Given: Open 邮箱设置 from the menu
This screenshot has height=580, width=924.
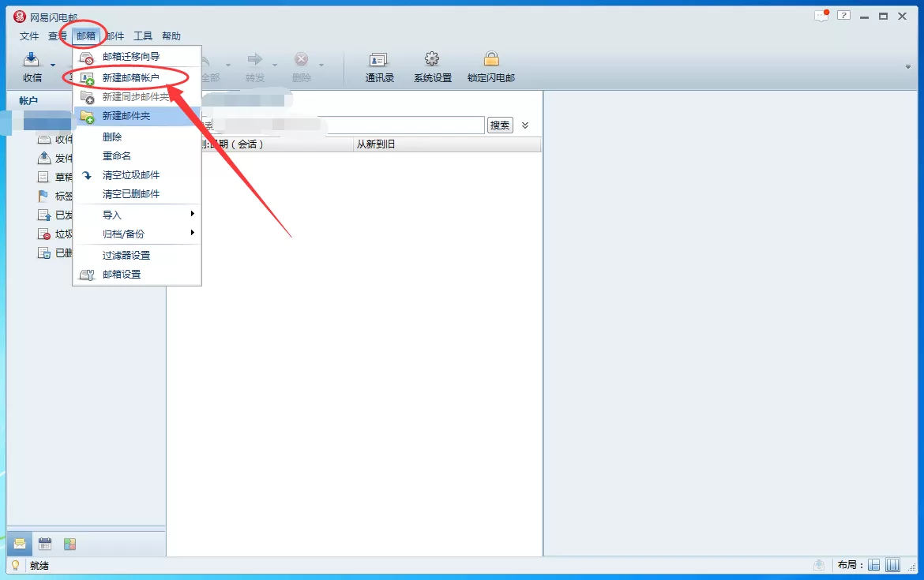Looking at the screenshot, I should [137, 275].
